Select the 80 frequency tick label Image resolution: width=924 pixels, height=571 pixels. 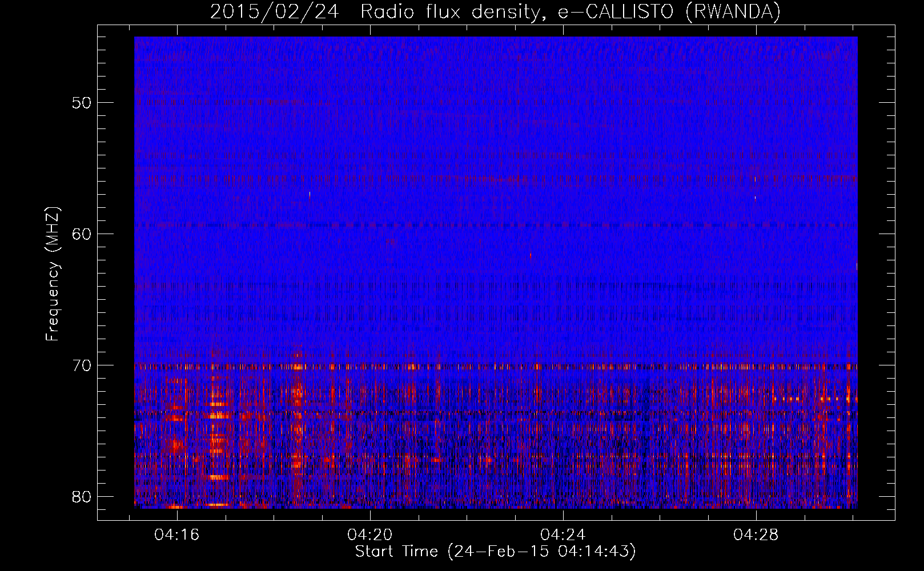[82, 497]
